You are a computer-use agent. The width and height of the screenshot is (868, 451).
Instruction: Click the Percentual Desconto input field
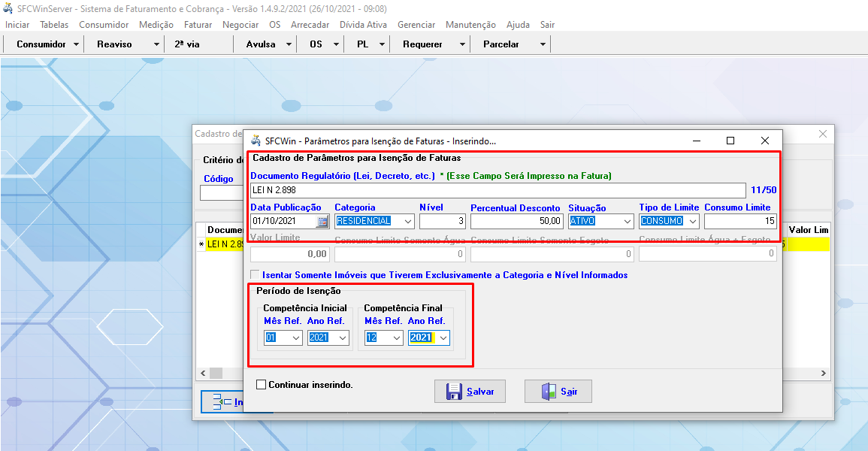pos(516,222)
